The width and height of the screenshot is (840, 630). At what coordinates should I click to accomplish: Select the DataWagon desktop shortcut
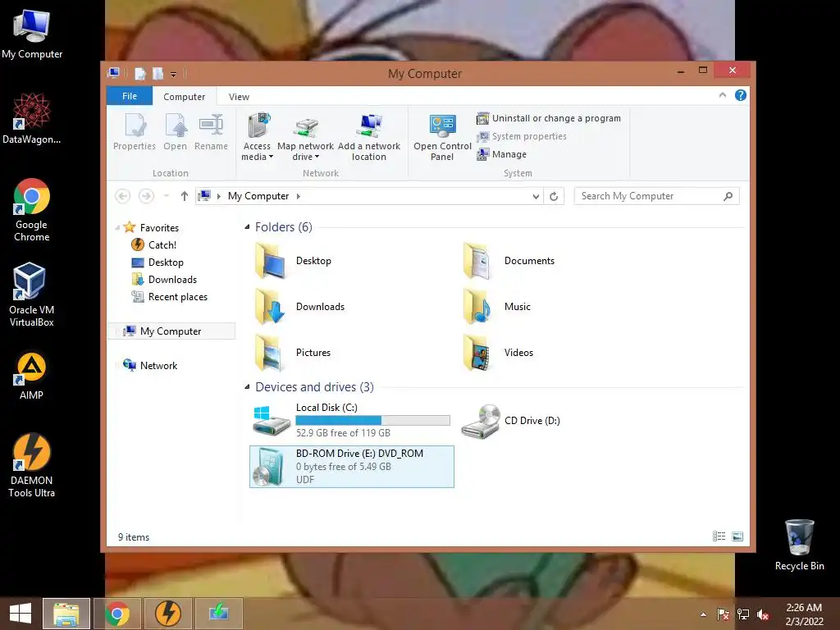(31, 118)
